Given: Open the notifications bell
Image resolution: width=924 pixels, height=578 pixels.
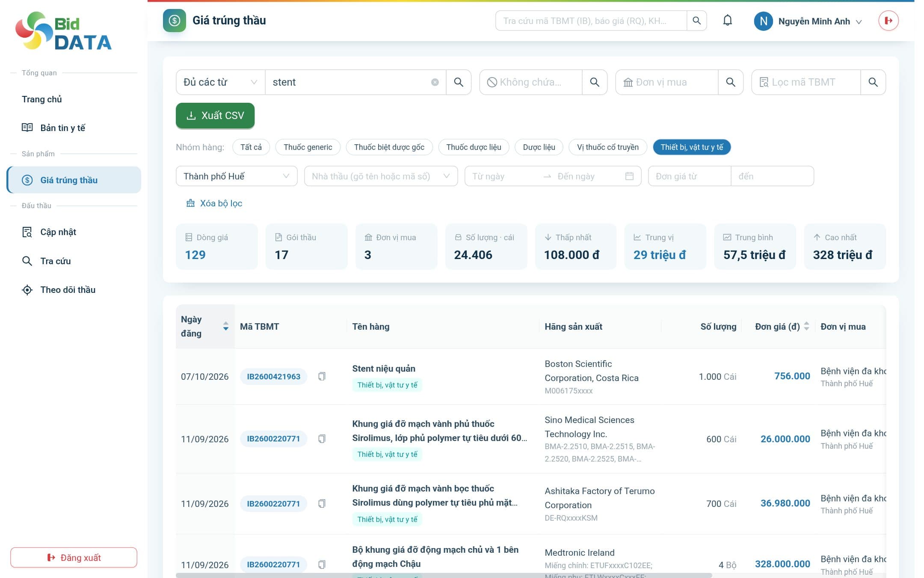Looking at the screenshot, I should tap(727, 21).
